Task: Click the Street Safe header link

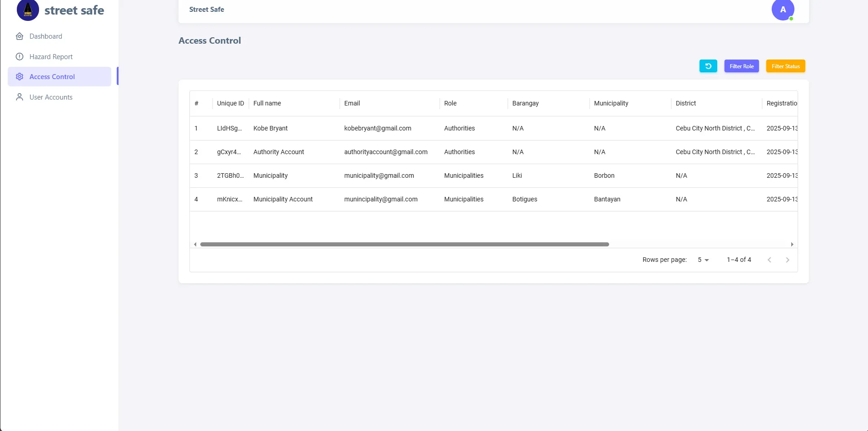Action: [207, 10]
